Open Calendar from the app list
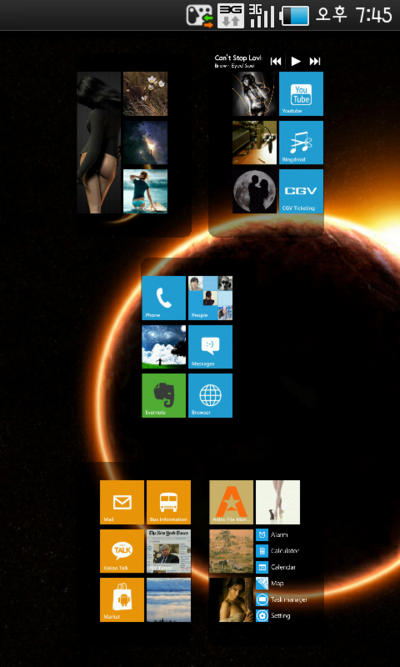Image resolution: width=400 pixels, height=667 pixels. (x=276, y=567)
